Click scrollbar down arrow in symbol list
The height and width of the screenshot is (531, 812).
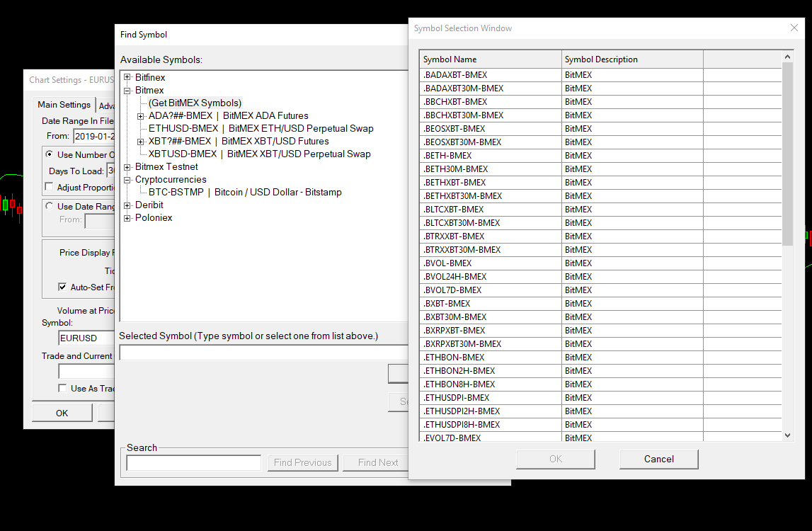tap(787, 435)
